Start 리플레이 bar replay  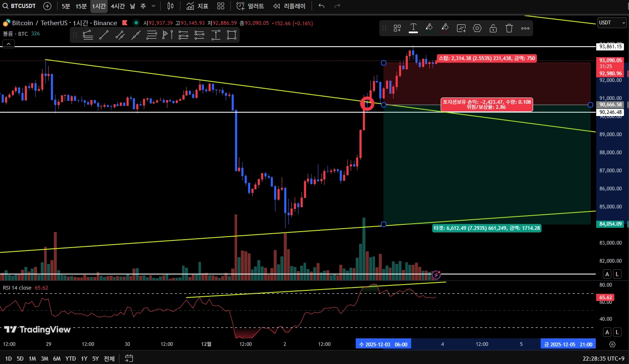tap(290, 6)
